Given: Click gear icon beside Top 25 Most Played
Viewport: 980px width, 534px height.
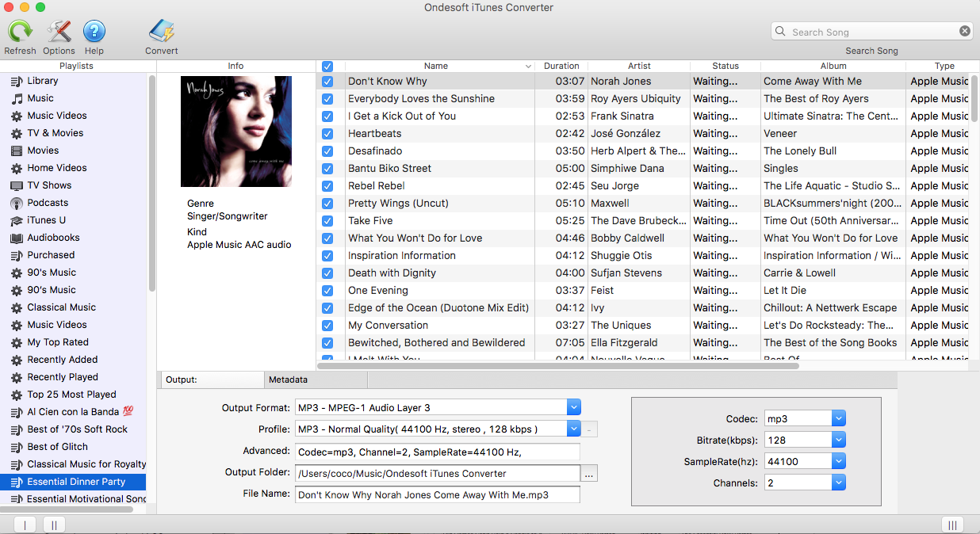Looking at the screenshot, I should coord(17,395).
